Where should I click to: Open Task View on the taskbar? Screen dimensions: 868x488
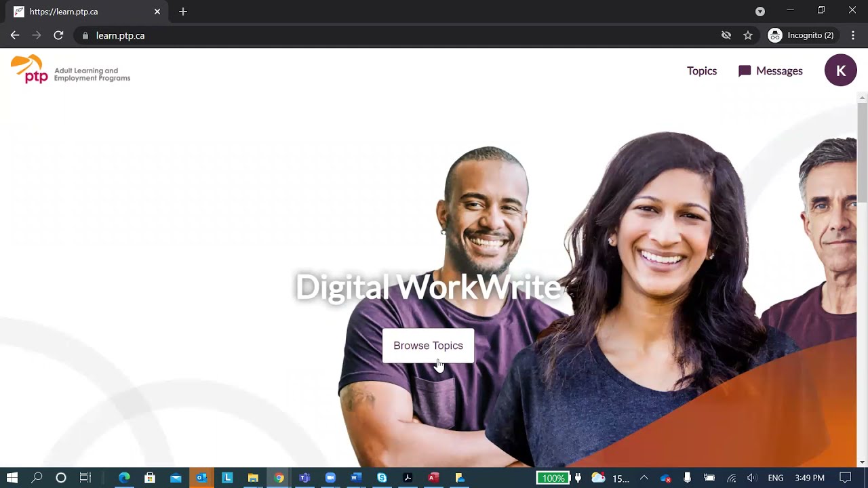click(x=85, y=478)
